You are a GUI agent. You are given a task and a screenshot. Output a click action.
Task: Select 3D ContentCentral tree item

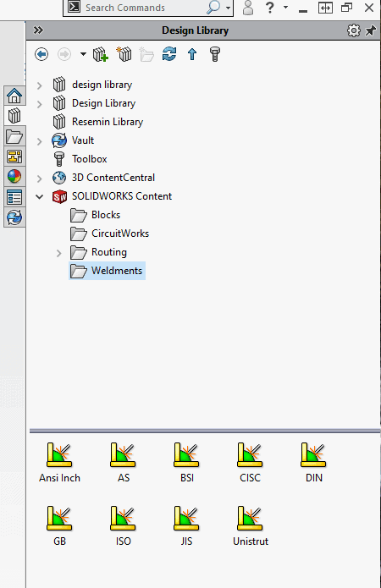[113, 178]
